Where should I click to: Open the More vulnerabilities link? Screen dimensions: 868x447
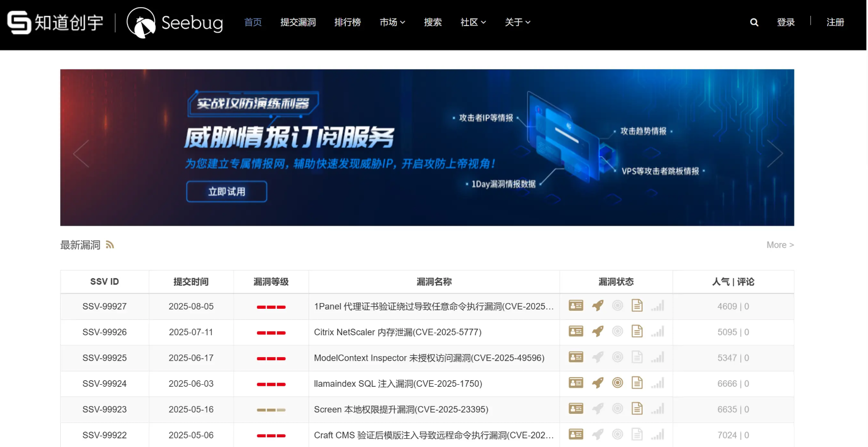779,245
